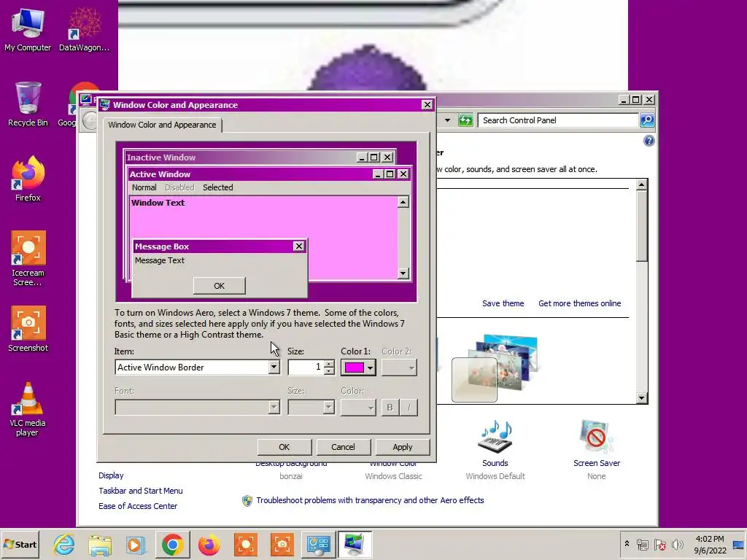The height and width of the screenshot is (560, 747).
Task: Expand the Item dropdown list
Action: tap(274, 367)
